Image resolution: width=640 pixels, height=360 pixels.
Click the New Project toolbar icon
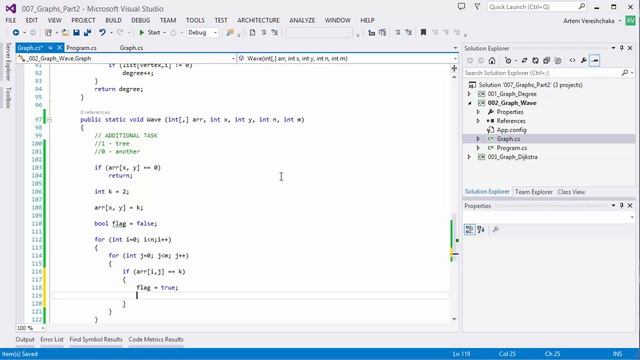pos(48,33)
